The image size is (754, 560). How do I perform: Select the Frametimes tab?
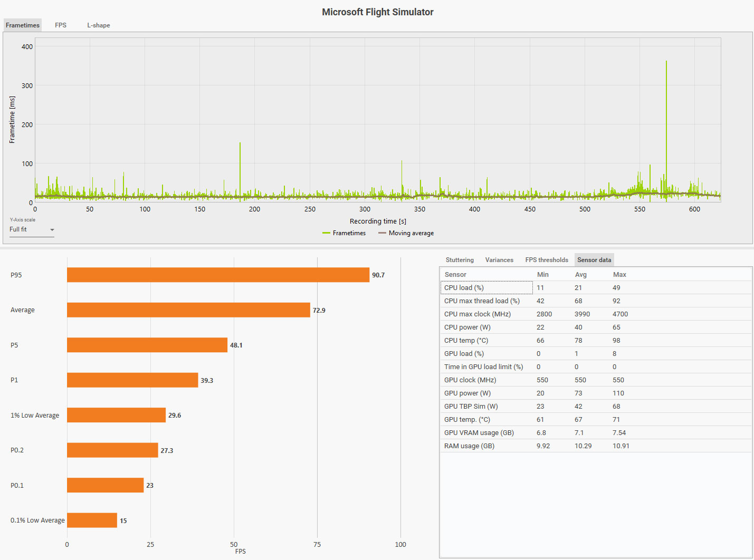click(x=23, y=25)
